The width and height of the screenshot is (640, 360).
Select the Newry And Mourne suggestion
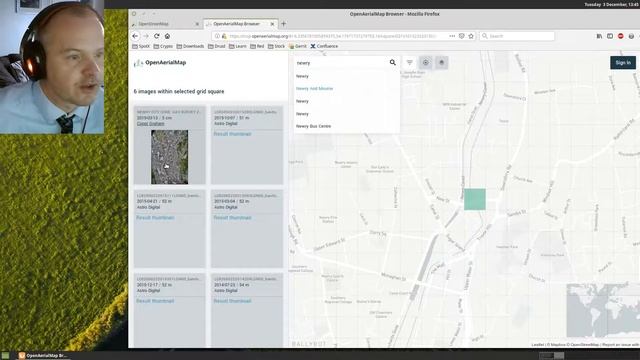click(314, 89)
